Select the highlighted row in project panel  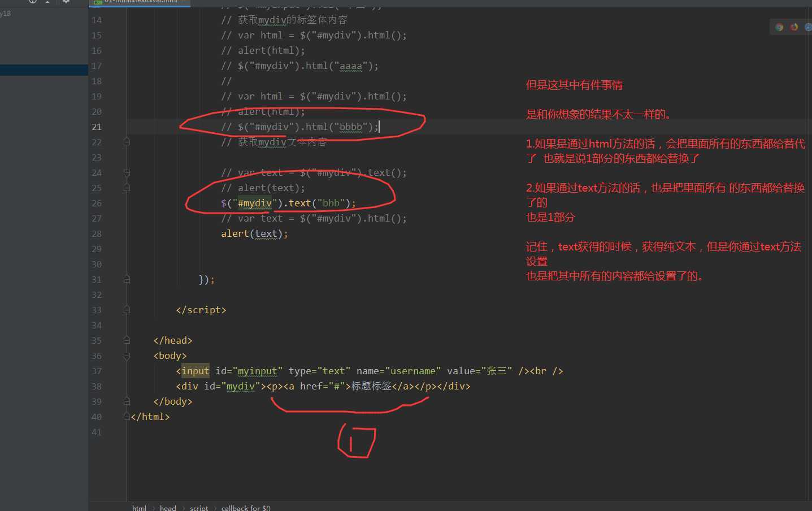(44, 70)
